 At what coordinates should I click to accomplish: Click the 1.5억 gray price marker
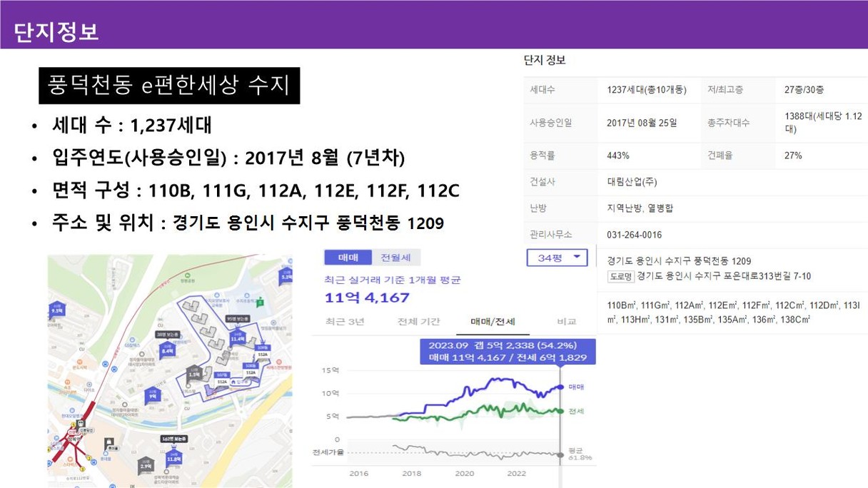click(x=193, y=372)
